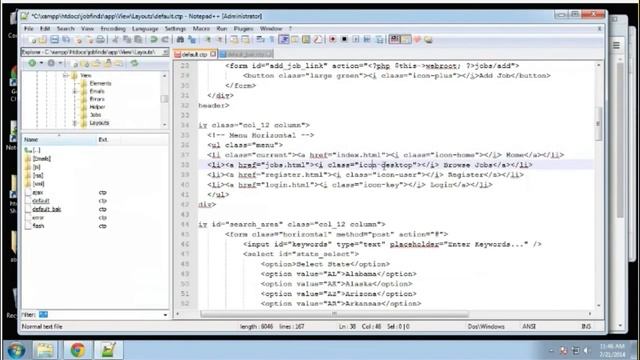Screen dimensions: 640x360
Task: Open the forward-history arrow dropdown
Action: pyautogui.click(x=60, y=63)
